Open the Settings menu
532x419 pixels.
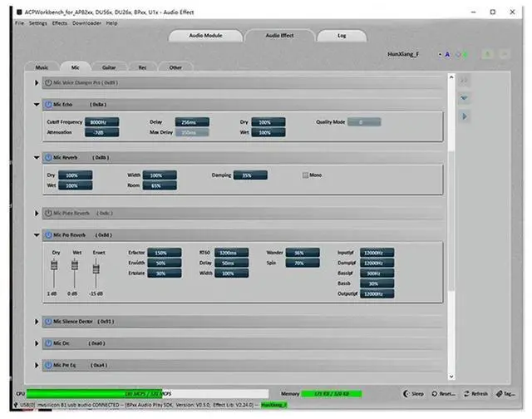click(37, 23)
